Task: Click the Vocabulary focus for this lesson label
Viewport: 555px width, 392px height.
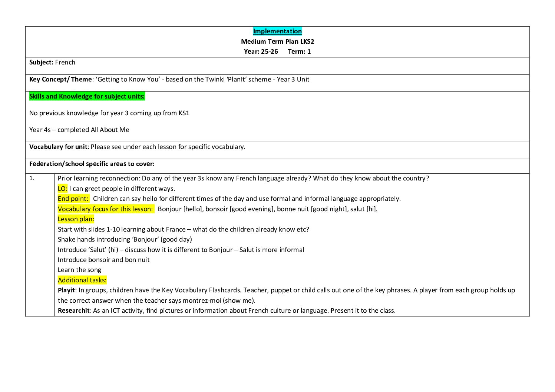Action: [x=105, y=209]
